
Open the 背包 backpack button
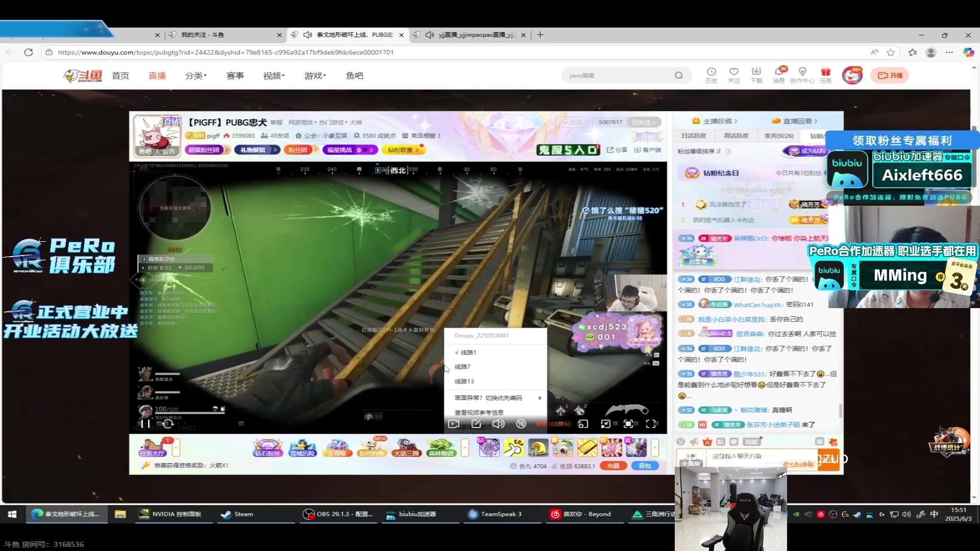(x=645, y=466)
